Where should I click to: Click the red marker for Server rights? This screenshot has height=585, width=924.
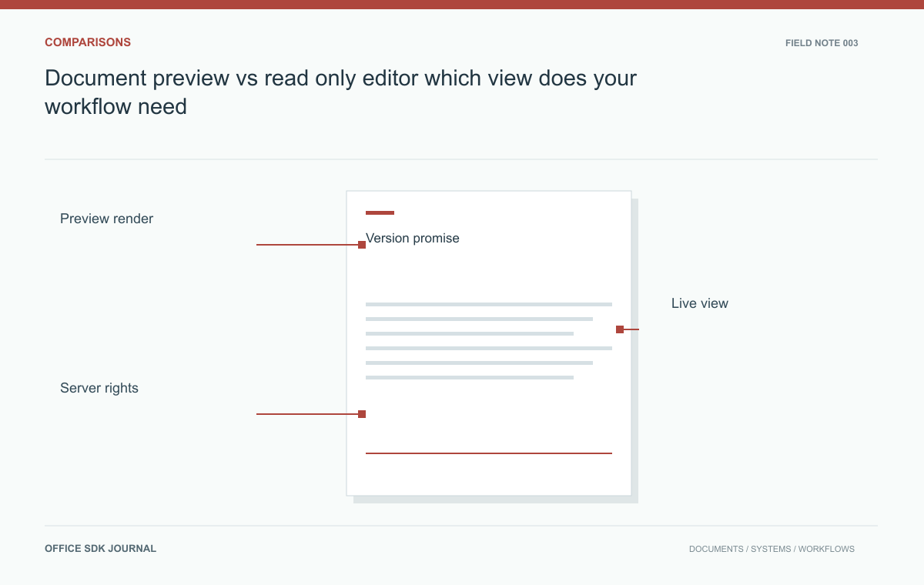tap(362, 414)
